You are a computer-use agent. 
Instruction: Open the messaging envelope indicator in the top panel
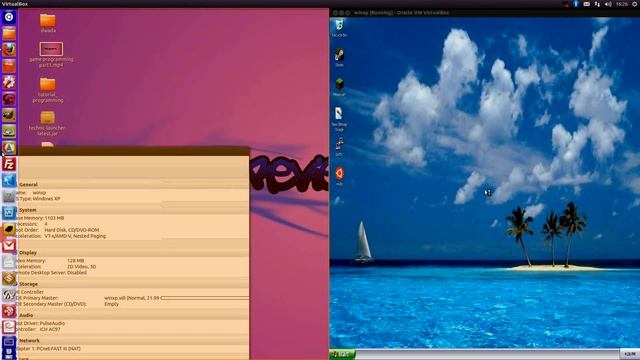pyautogui.click(x=587, y=4)
